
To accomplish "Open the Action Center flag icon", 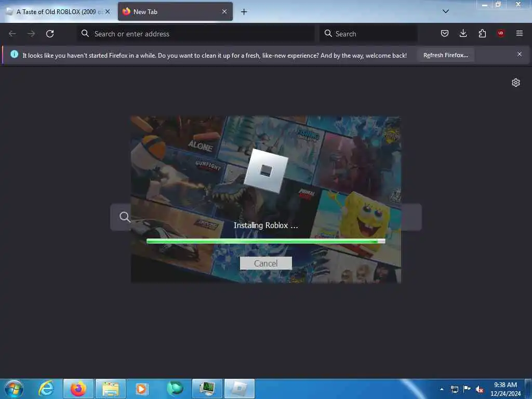I will click(467, 389).
